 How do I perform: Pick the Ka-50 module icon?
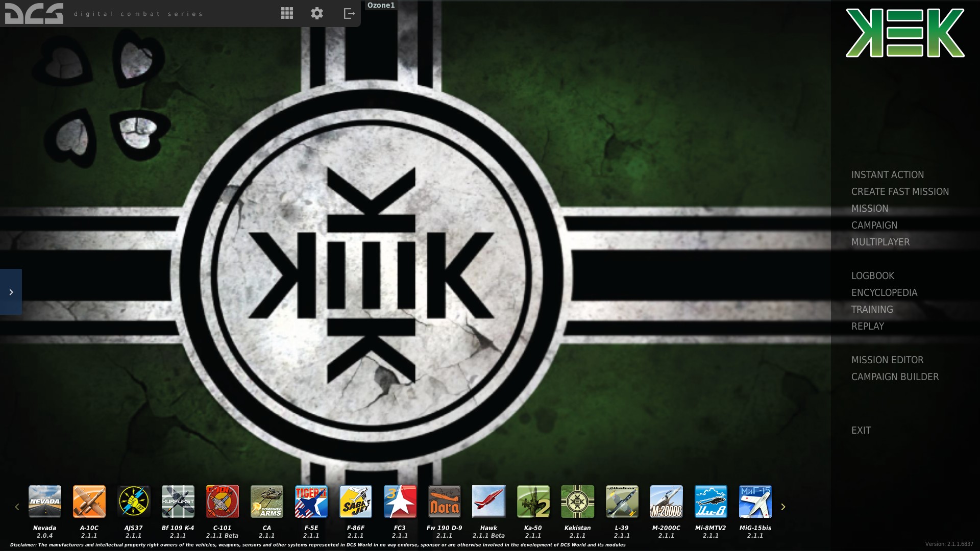pos(533,501)
